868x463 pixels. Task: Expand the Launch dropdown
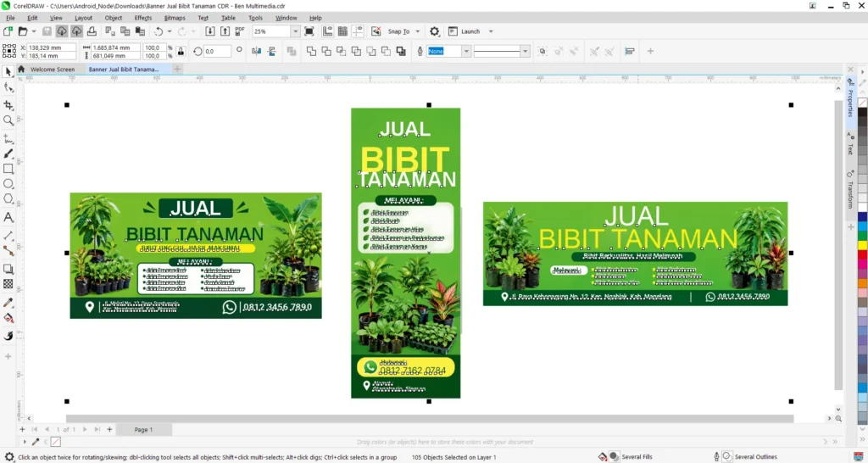tap(491, 31)
